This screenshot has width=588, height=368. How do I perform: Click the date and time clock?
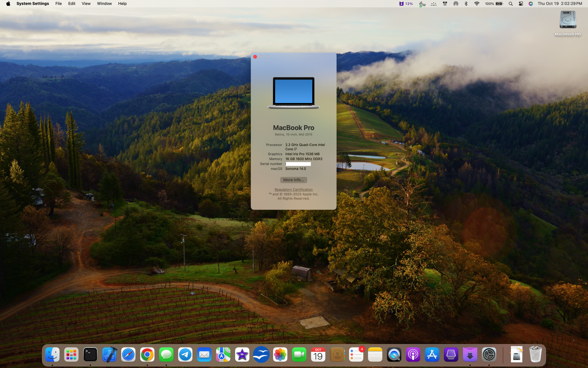(559, 4)
